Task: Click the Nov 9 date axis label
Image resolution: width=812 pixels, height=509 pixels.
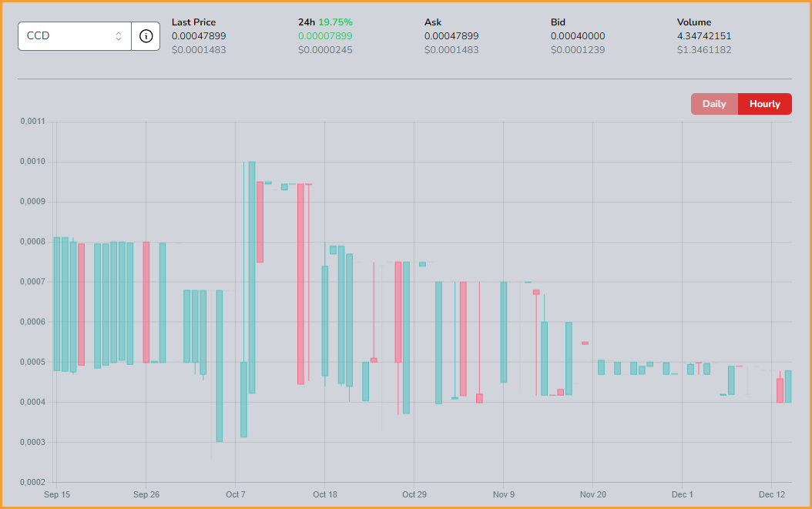Action: click(x=504, y=494)
